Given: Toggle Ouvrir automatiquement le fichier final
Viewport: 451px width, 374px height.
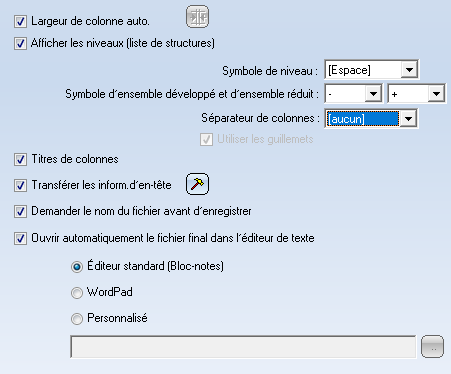Looking at the screenshot, I should tap(20, 238).
